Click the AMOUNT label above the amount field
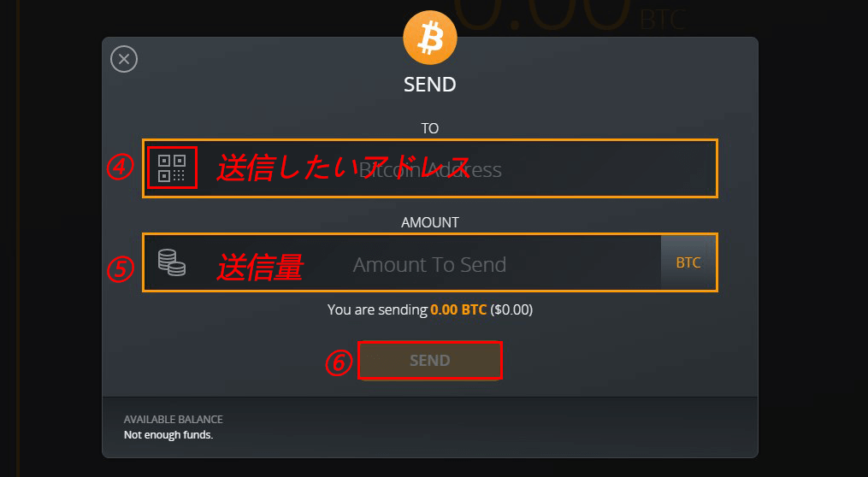Image resolution: width=868 pixels, height=477 pixels. [x=430, y=222]
